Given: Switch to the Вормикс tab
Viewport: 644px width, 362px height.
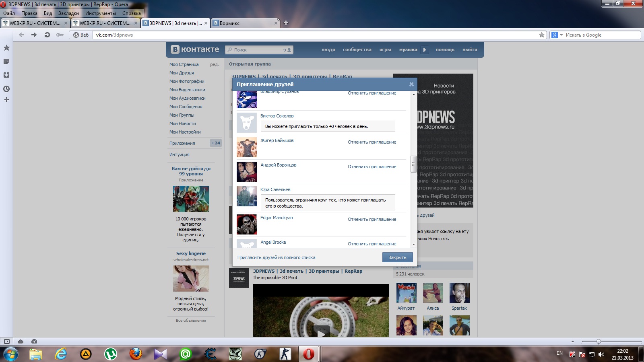Looking at the screenshot, I should tap(245, 23).
